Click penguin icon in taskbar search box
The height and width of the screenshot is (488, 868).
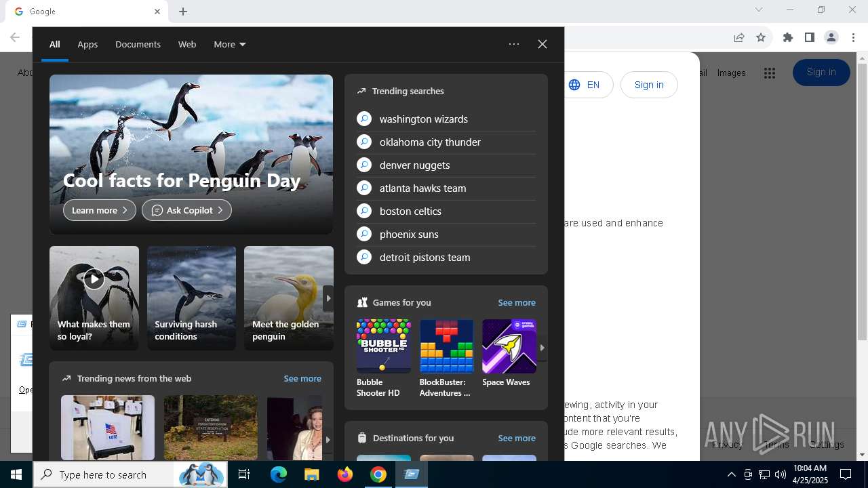(201, 474)
